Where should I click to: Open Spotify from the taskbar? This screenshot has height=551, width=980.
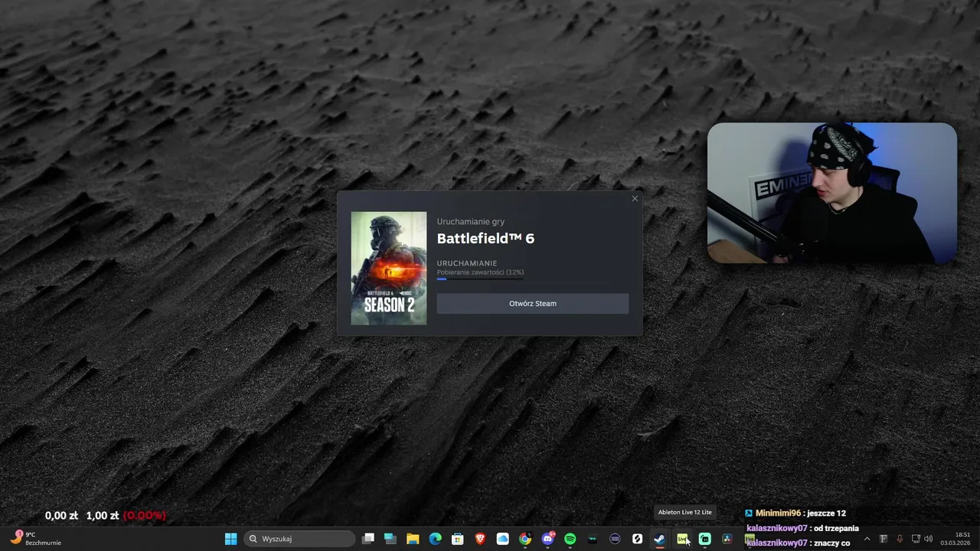coord(570,539)
